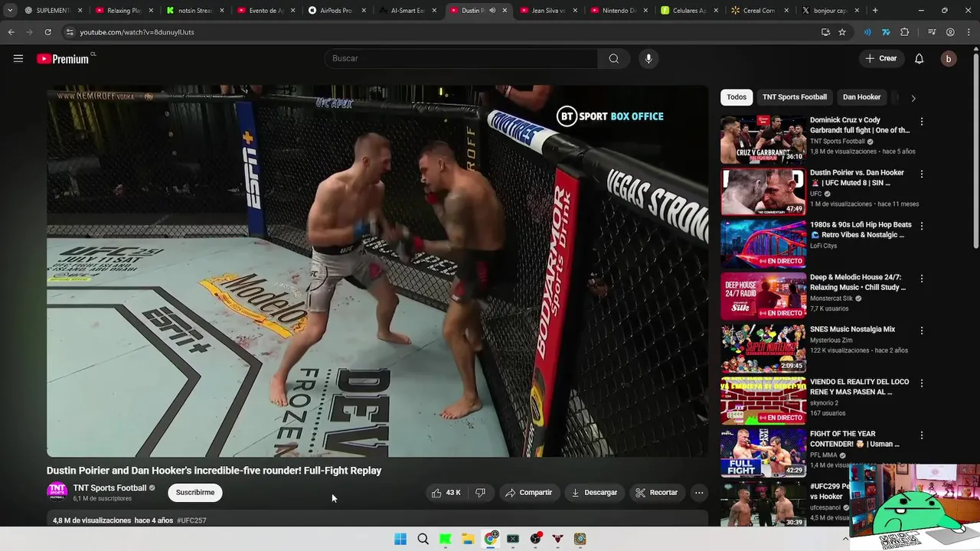Dislike the video with thumbs down
980x551 pixels.
481,493
